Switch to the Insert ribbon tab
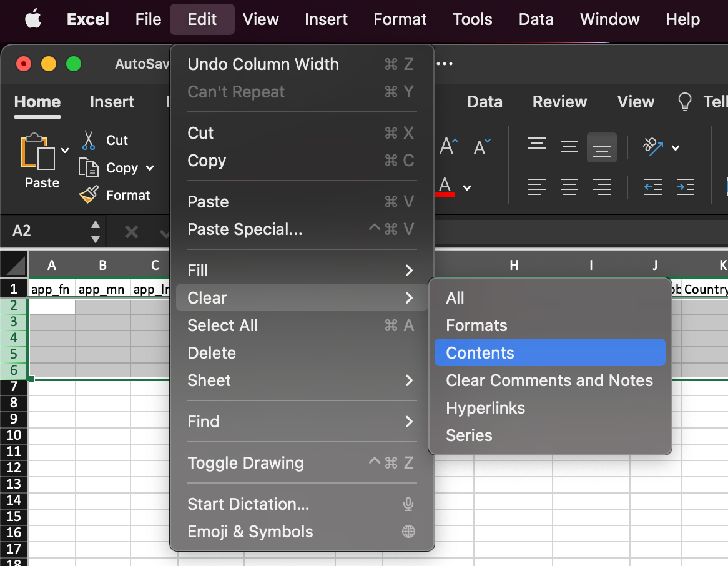This screenshot has height=566, width=728. point(112,102)
